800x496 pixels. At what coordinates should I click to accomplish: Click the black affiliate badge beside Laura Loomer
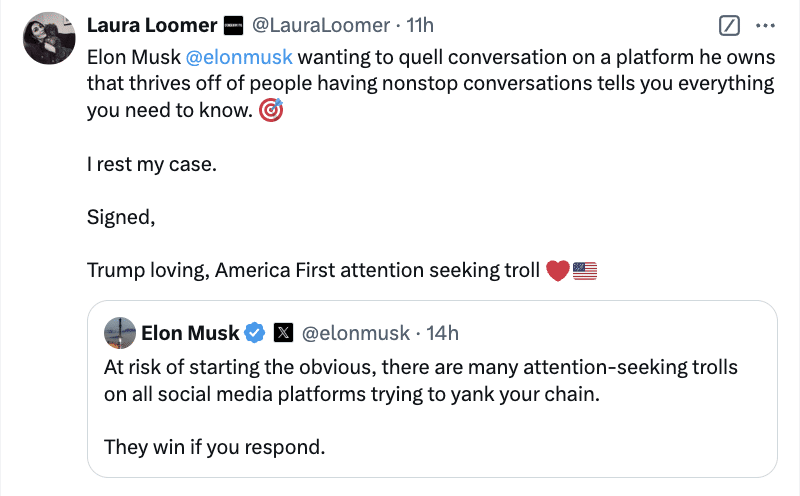(x=234, y=26)
